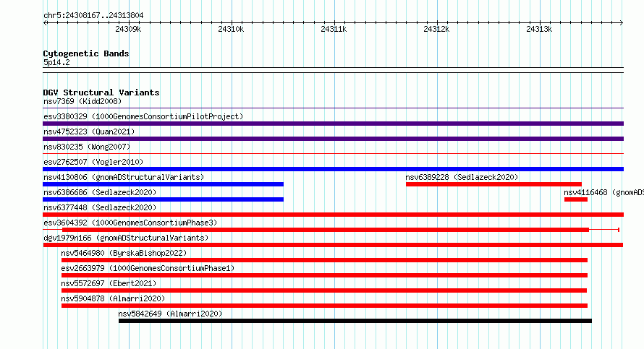Click the 5p14.2 cytogenetic band label

click(x=56, y=62)
